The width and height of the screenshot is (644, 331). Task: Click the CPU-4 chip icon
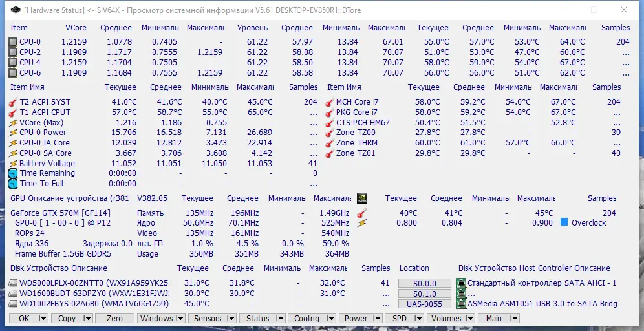click(13, 63)
